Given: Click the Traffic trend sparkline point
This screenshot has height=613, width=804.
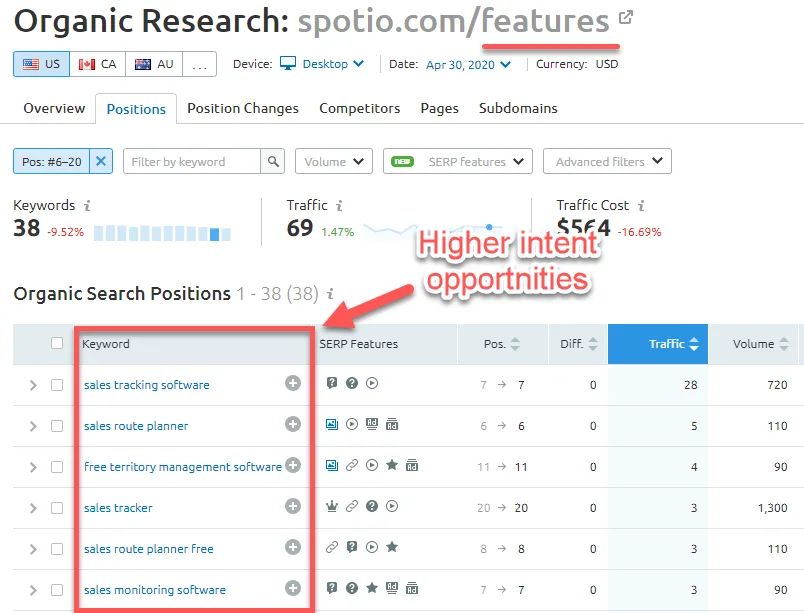Looking at the screenshot, I should click(489, 227).
